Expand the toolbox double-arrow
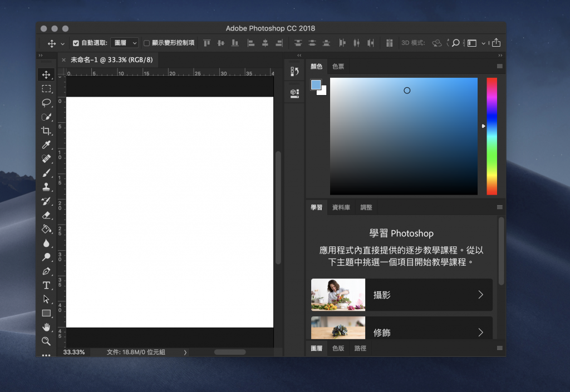The image size is (570, 392). tap(41, 55)
